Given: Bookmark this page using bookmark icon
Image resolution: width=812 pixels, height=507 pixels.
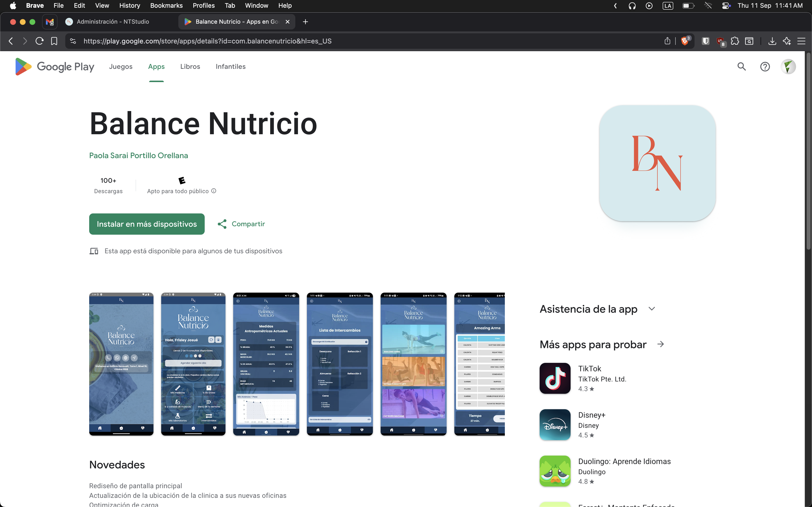Looking at the screenshot, I should click(54, 41).
